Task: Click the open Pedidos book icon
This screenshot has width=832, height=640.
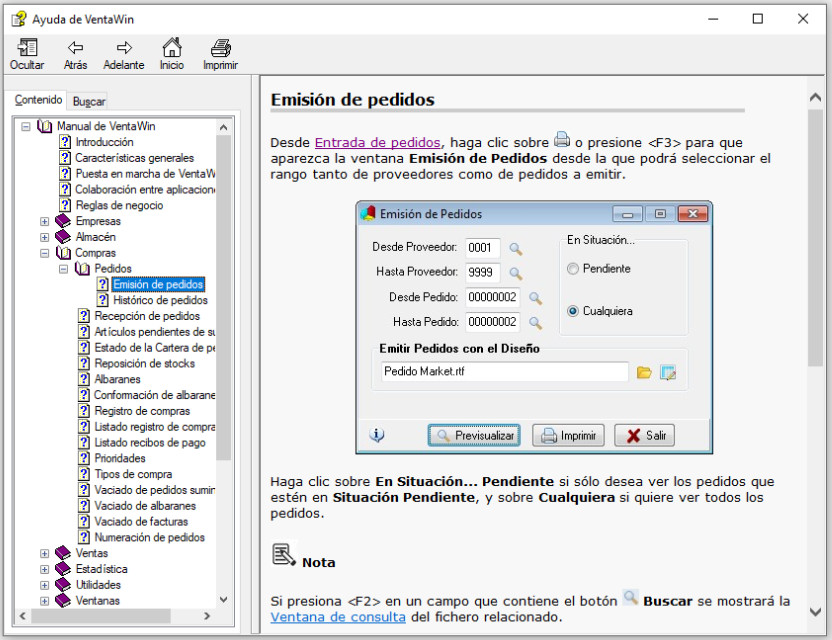Action: point(82,269)
